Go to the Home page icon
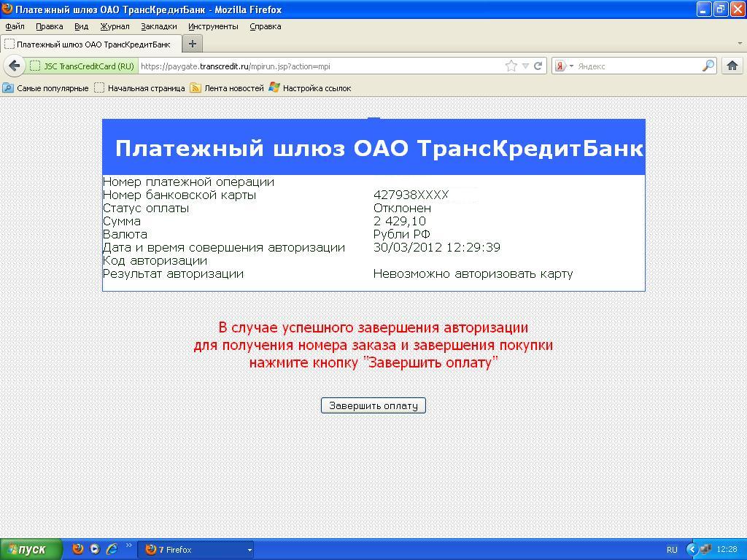The width and height of the screenshot is (747, 560). [732, 66]
